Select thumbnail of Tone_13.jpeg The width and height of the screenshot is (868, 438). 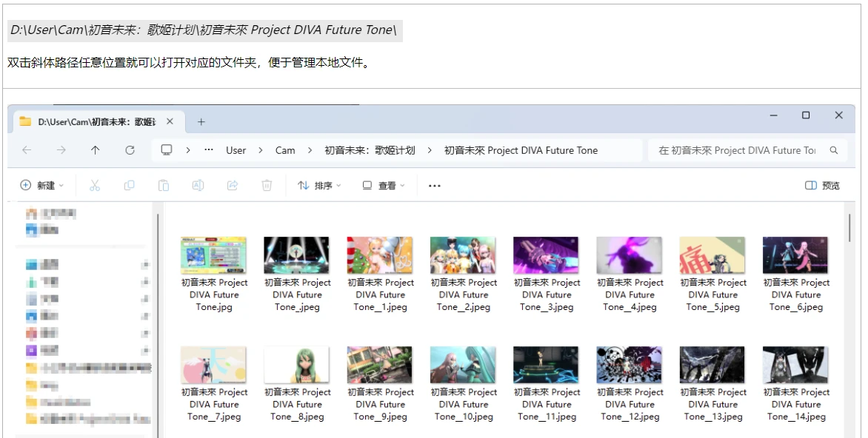coord(712,365)
